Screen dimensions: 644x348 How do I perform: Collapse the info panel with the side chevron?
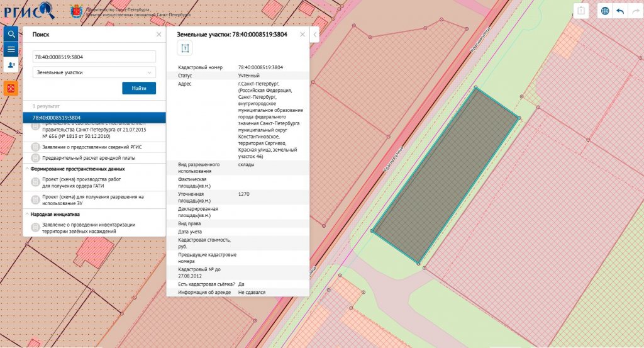point(315,35)
